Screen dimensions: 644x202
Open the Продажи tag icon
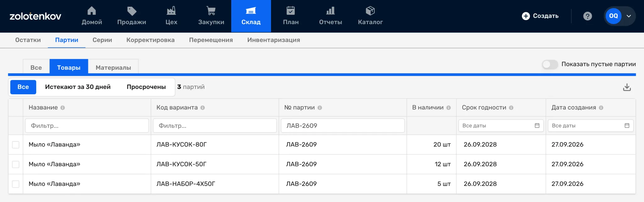tap(132, 11)
